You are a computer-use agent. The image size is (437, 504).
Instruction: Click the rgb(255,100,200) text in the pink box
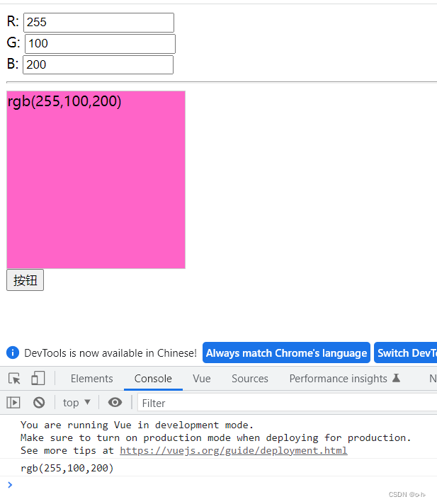[64, 101]
